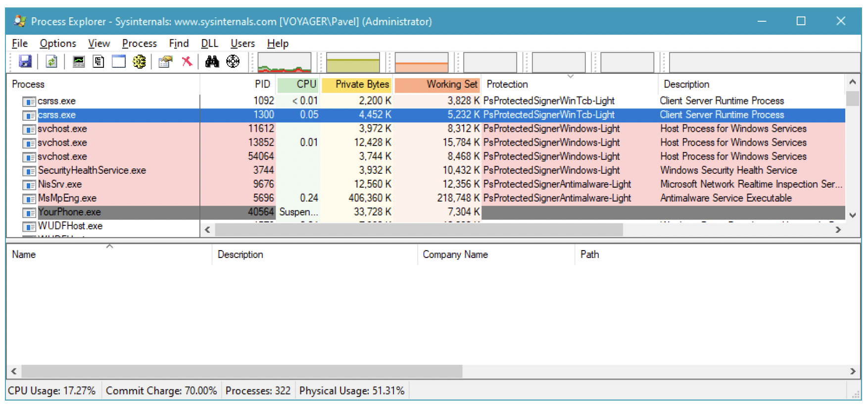Select svchost.exe with PID 13852

[426, 143]
